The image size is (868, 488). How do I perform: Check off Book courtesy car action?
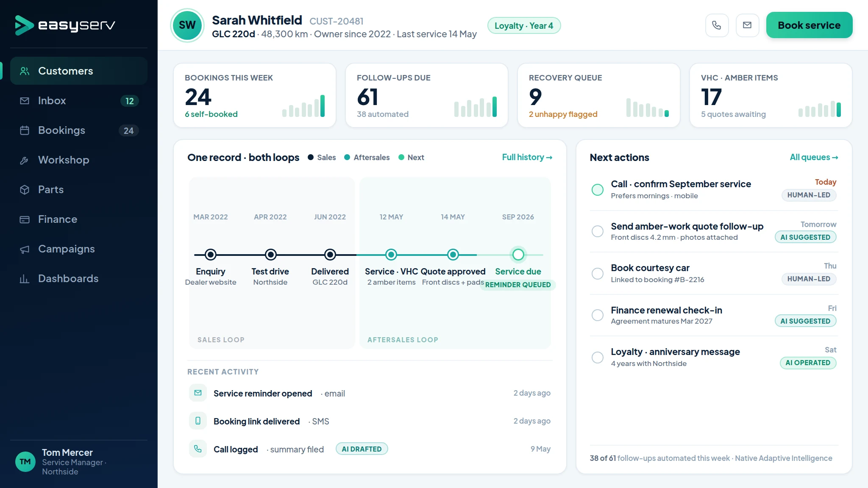tap(598, 274)
